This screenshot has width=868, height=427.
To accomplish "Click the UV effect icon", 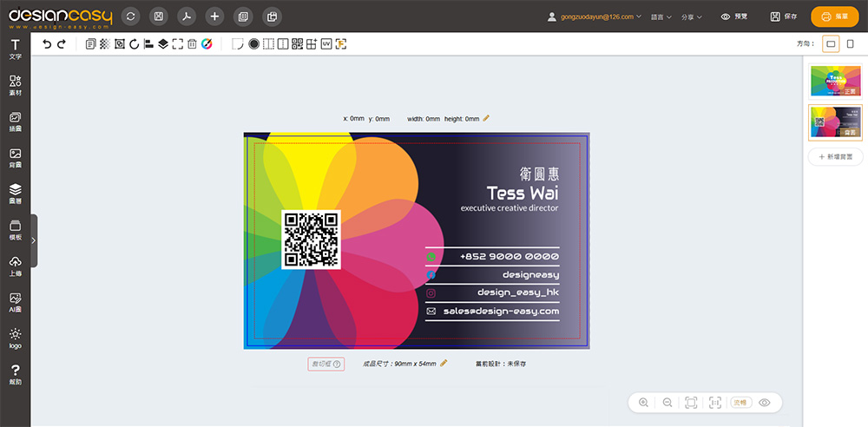I will point(326,44).
